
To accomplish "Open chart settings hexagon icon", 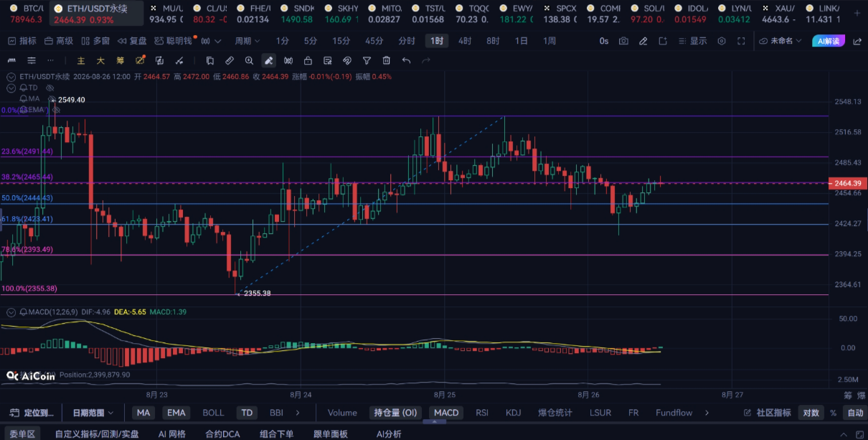I will tap(722, 41).
